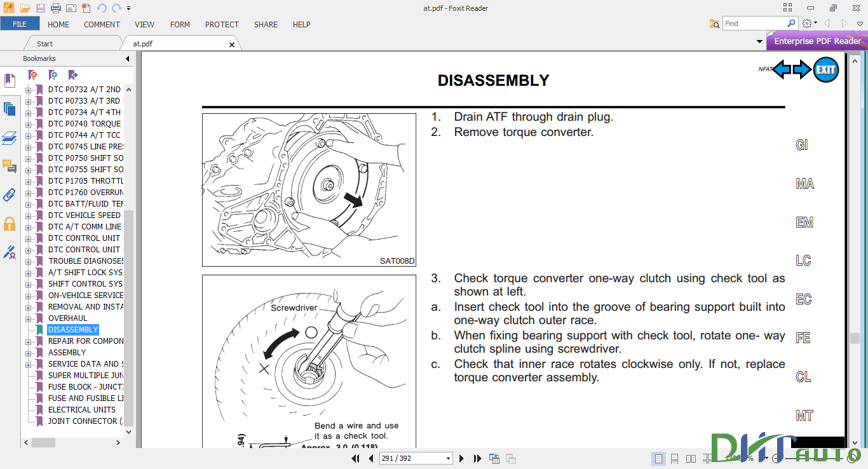Screen dimensions: 868x469
Task: Select the DISASSEMBLY bookmark
Action: [x=73, y=329]
